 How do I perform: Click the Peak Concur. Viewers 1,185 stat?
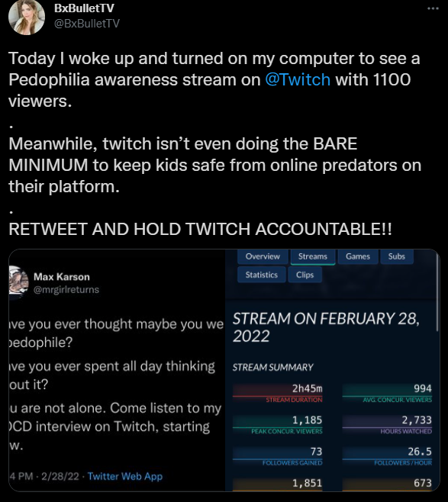click(277, 425)
